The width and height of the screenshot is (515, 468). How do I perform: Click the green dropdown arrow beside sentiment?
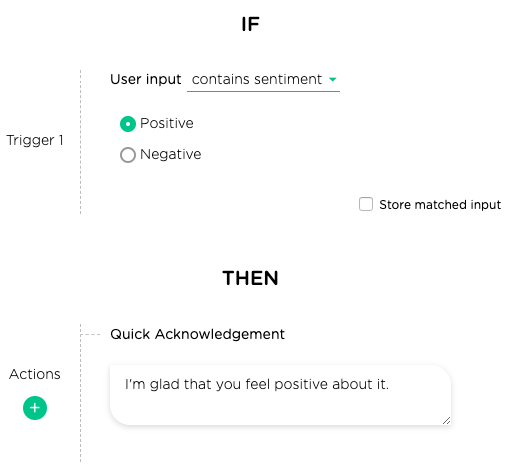click(x=332, y=79)
